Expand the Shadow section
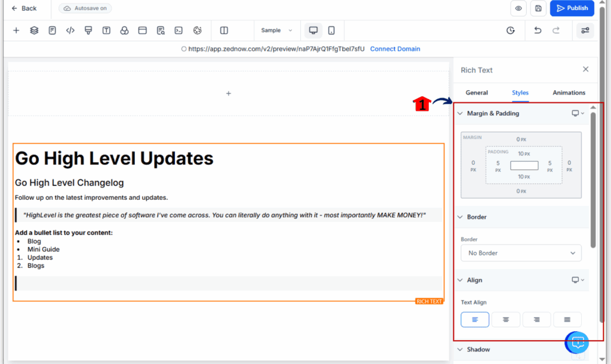 [x=460, y=350]
